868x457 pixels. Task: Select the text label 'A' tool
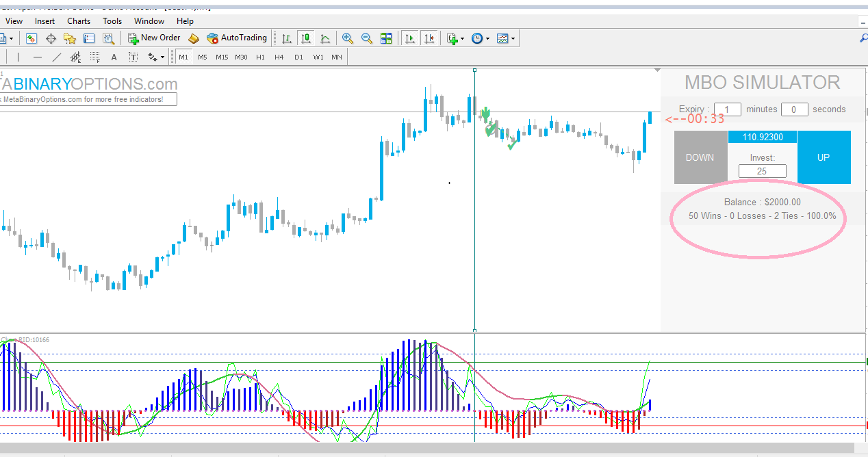[114, 57]
